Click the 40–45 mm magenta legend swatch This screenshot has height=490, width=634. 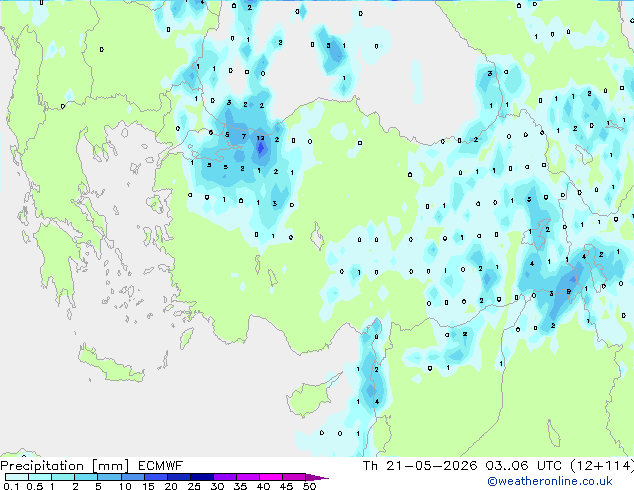pos(271,477)
